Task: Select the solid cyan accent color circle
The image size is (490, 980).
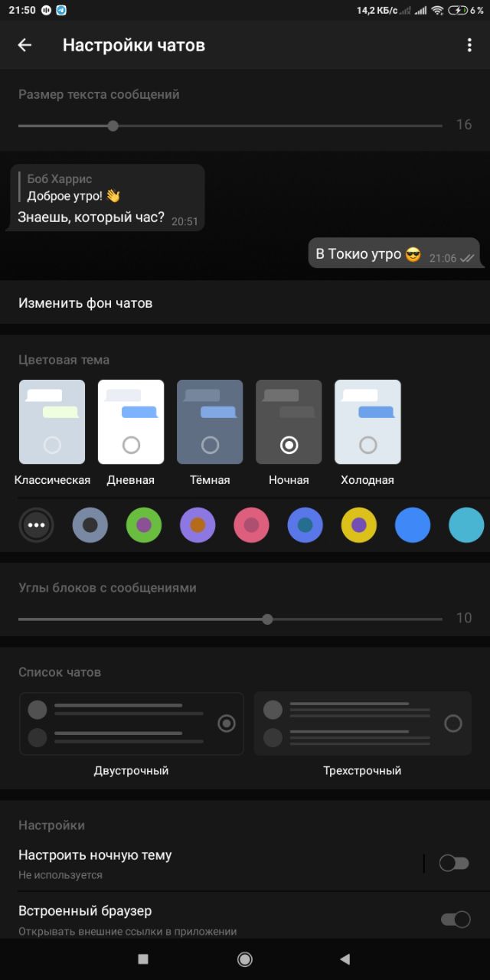Action: [466, 525]
